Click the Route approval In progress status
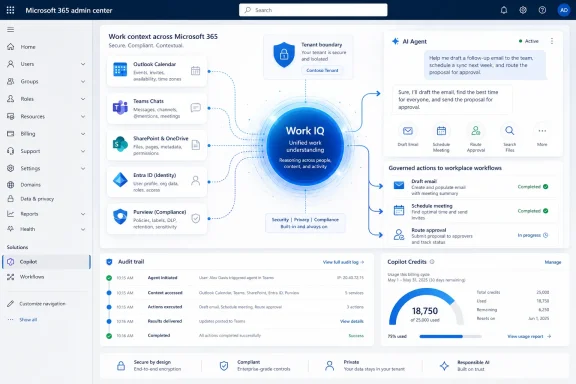The image size is (576, 384). [533, 235]
